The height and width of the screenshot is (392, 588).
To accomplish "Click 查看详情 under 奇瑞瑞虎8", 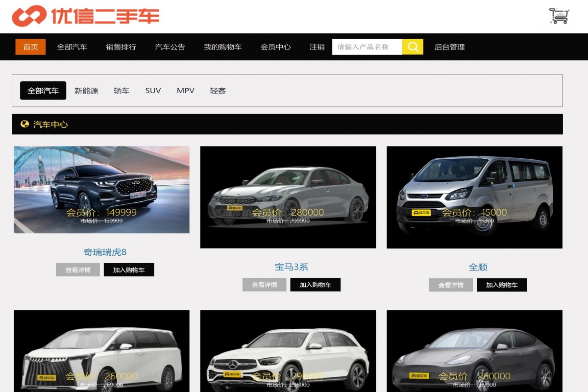I will 77,269.
